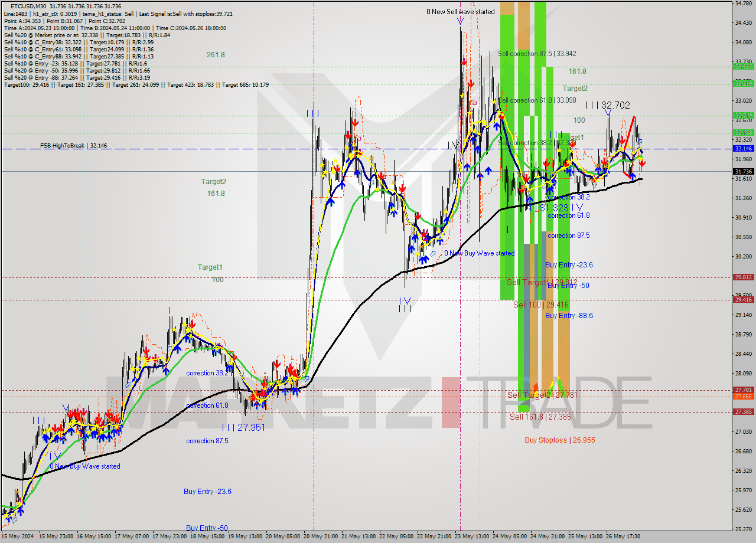Click the blue 32.146 price tag

(742, 149)
